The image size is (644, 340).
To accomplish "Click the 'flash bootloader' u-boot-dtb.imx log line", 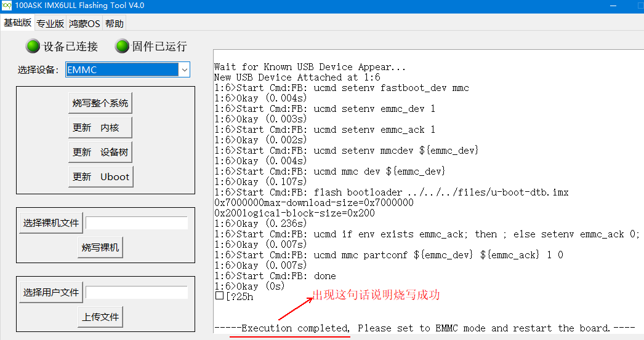I will pos(392,192).
